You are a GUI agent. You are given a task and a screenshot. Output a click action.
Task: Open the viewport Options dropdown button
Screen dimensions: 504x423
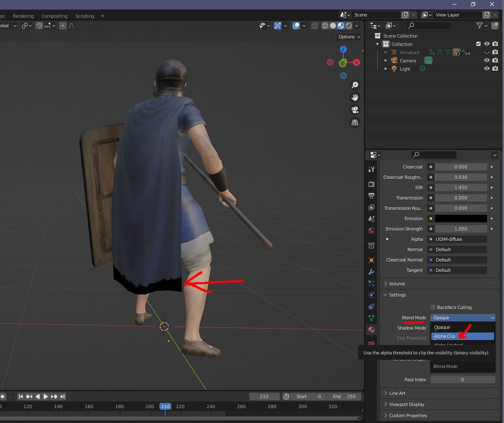tap(349, 37)
